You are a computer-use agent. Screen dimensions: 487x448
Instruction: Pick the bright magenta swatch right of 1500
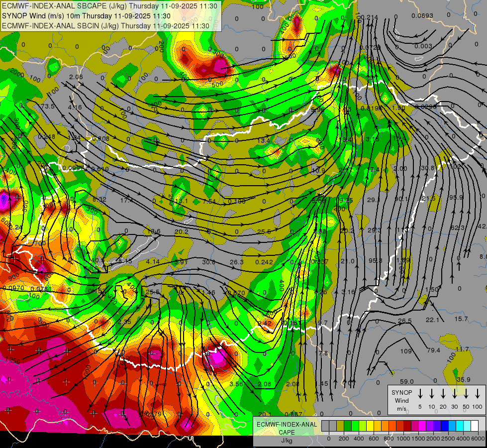(x=422, y=426)
